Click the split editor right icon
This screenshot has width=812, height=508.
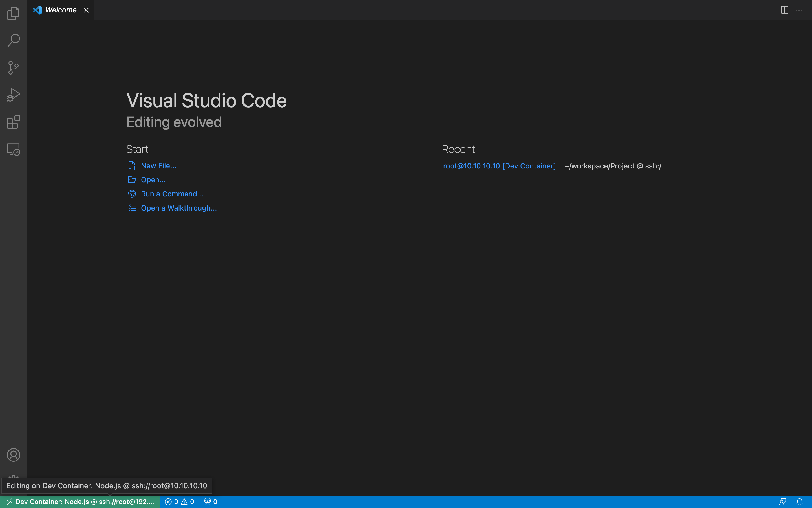pyautogui.click(x=784, y=10)
